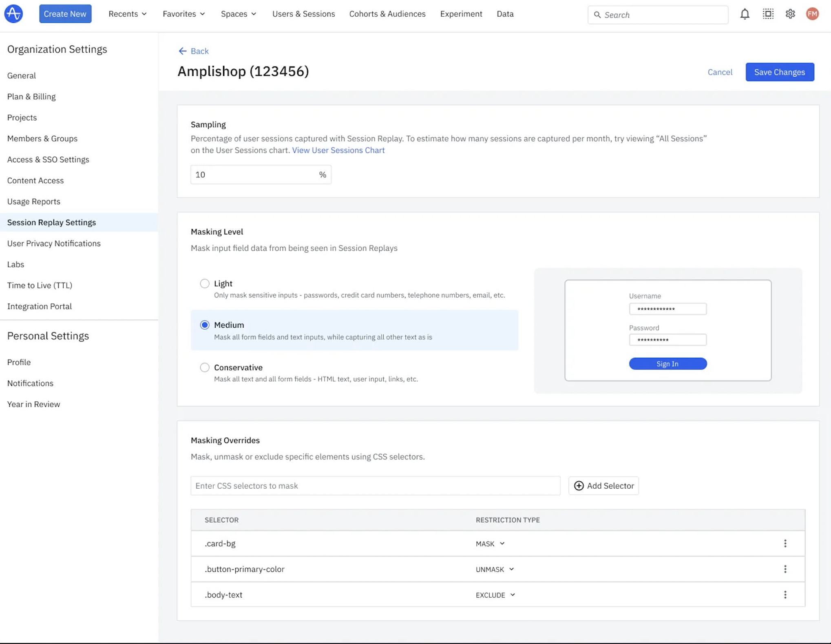The image size is (831, 644).
Task: Click the Back arrow icon
Action: 182,51
